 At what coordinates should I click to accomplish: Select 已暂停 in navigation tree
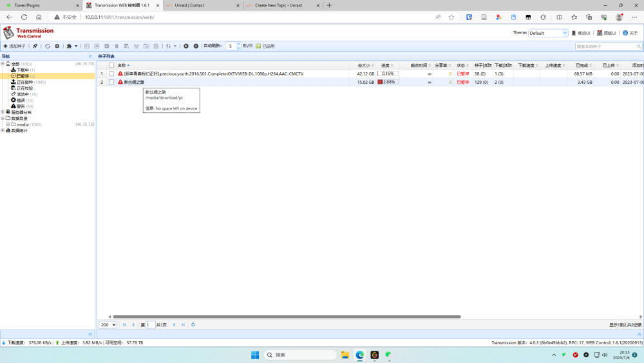click(23, 76)
